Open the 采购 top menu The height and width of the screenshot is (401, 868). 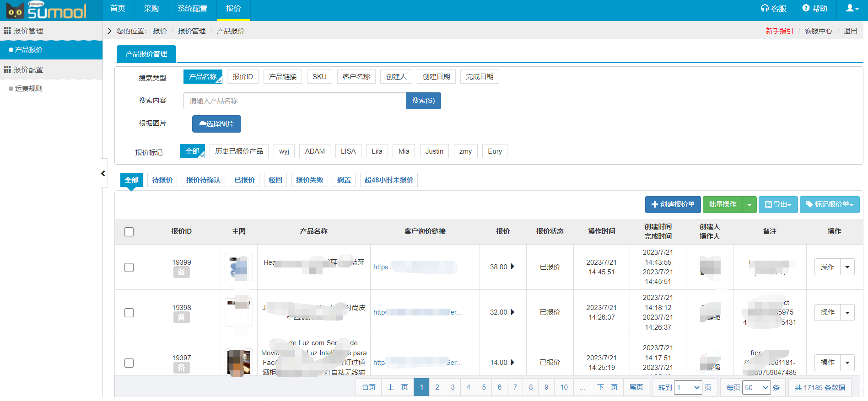point(151,9)
